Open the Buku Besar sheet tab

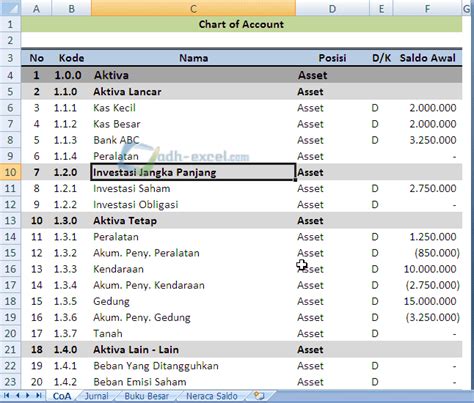[x=146, y=396]
